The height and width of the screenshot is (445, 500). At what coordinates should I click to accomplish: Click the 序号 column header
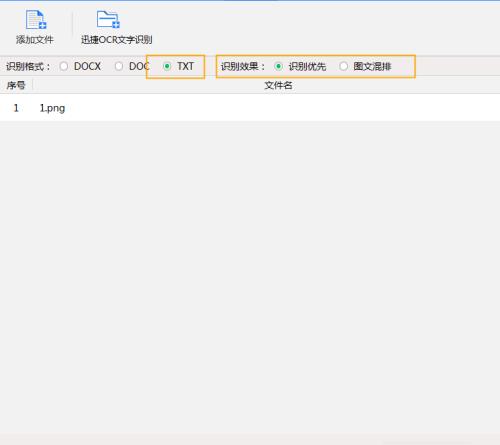(16, 85)
